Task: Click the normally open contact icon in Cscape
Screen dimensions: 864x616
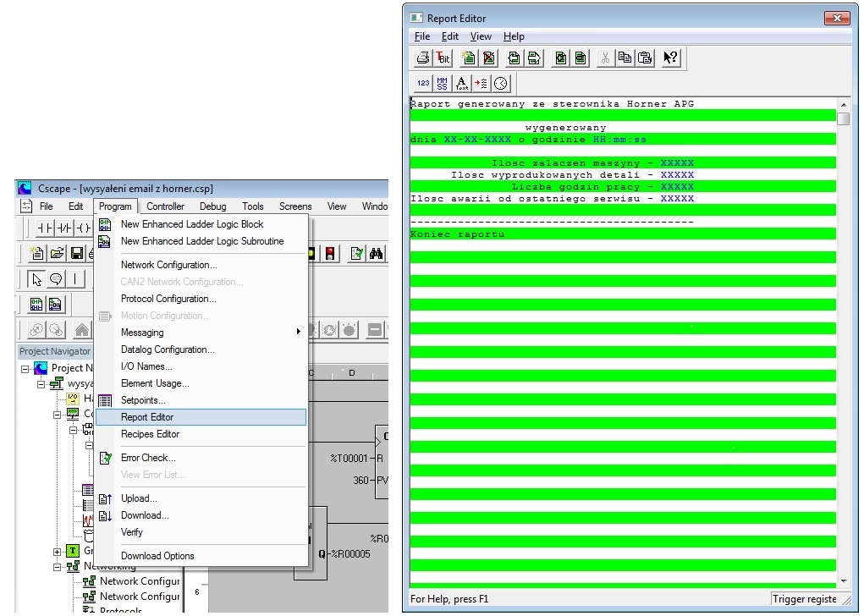Action: click(44, 228)
